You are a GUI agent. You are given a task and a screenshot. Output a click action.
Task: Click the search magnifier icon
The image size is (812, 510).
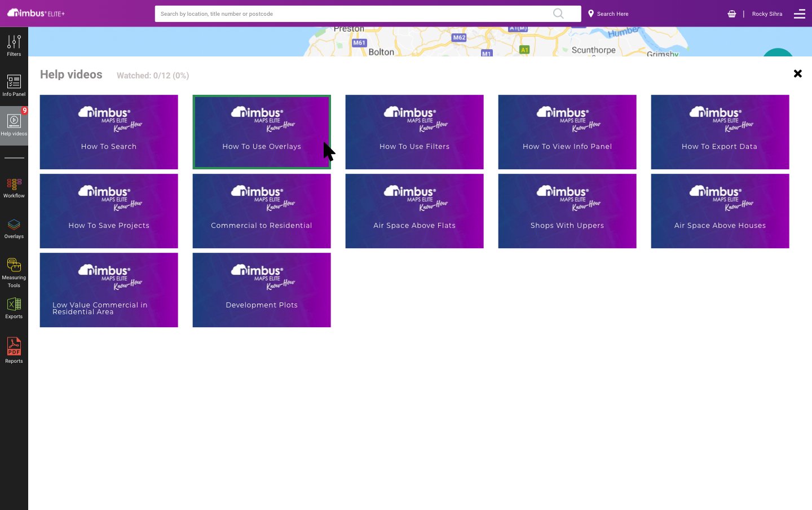pyautogui.click(x=558, y=14)
